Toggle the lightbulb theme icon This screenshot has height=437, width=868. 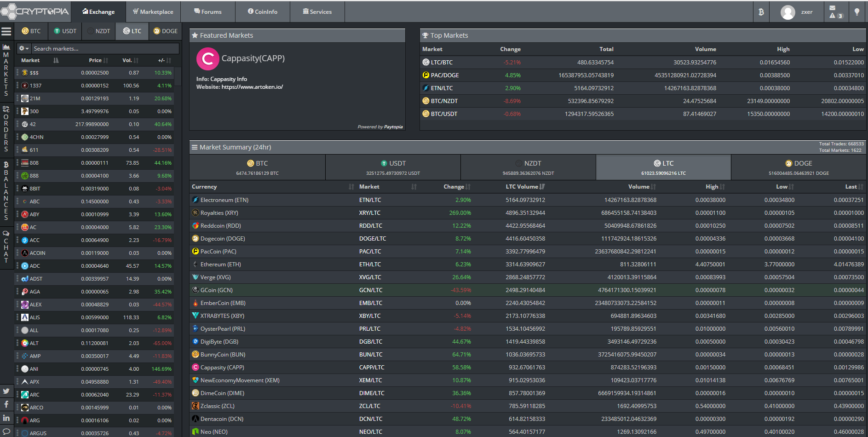(857, 12)
